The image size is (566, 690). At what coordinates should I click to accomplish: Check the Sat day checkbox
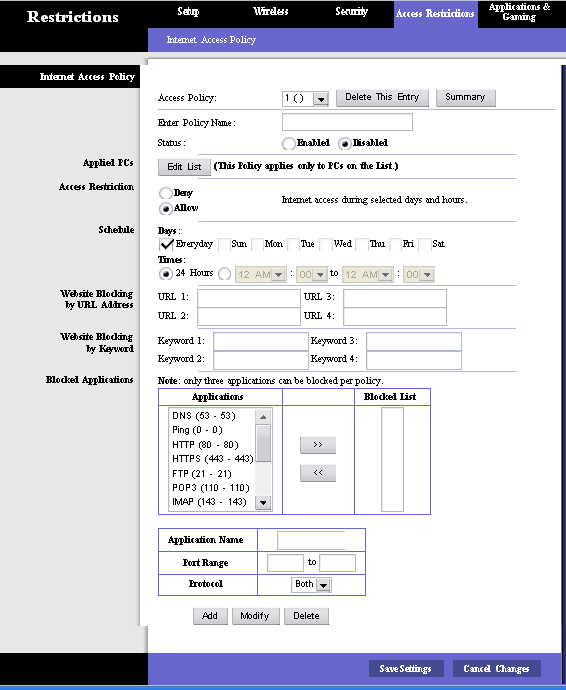coord(425,244)
